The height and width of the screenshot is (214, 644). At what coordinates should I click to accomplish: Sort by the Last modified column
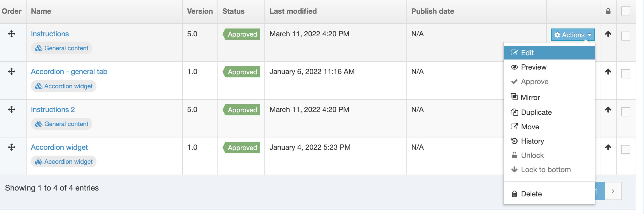pyautogui.click(x=293, y=11)
